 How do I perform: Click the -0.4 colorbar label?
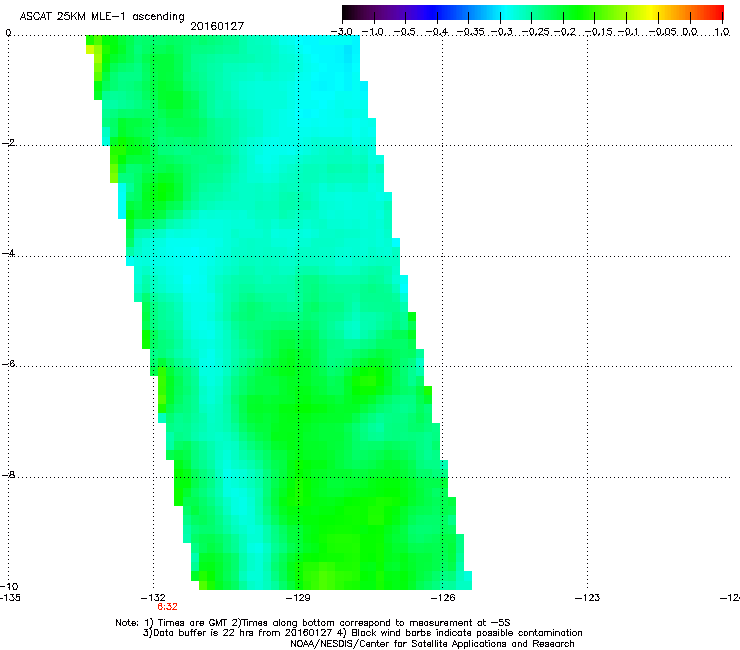point(437,32)
